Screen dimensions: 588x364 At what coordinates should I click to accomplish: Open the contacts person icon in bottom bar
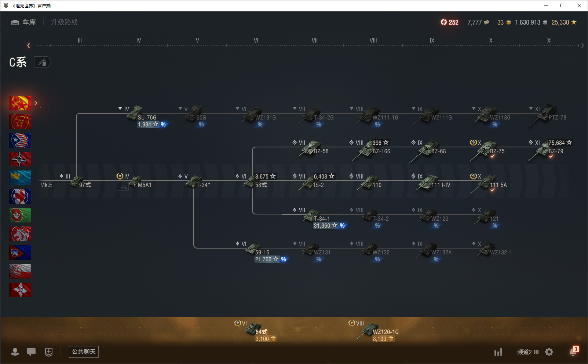[x=15, y=352]
